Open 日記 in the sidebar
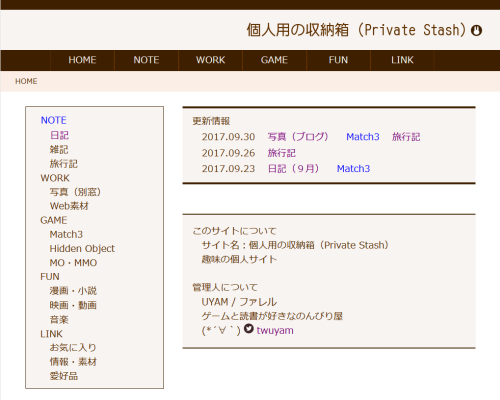Image resolution: width=500 pixels, height=400 pixels. [x=59, y=135]
